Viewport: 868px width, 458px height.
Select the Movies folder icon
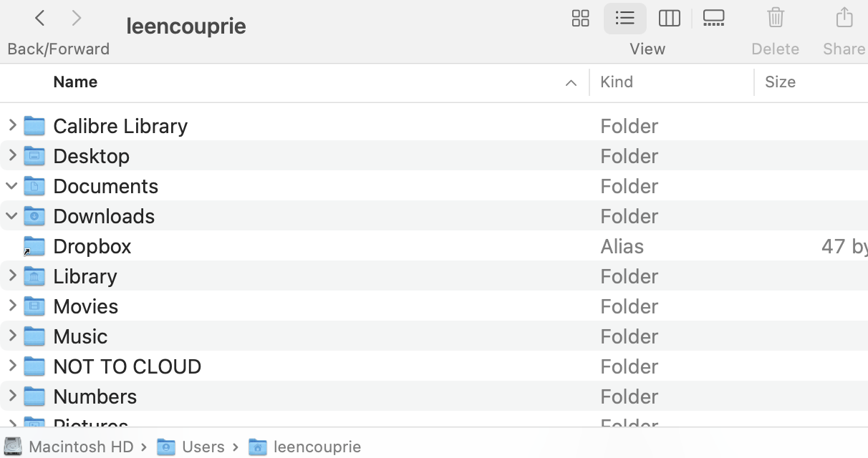pyautogui.click(x=34, y=306)
